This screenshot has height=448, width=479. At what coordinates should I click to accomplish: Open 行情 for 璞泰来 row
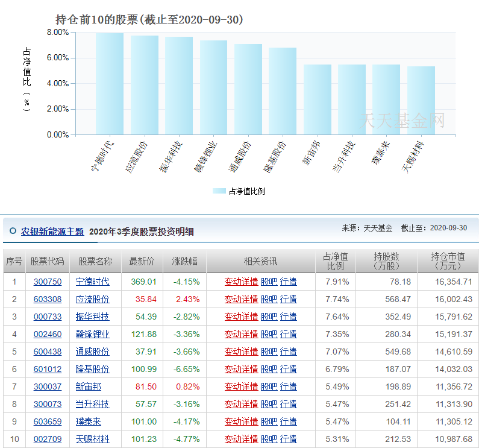click(x=289, y=421)
